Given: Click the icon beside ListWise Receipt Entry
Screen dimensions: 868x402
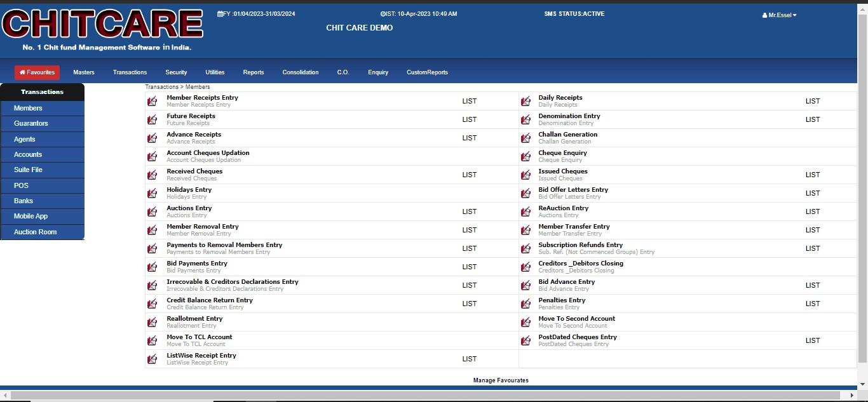Looking at the screenshot, I should (x=152, y=359).
